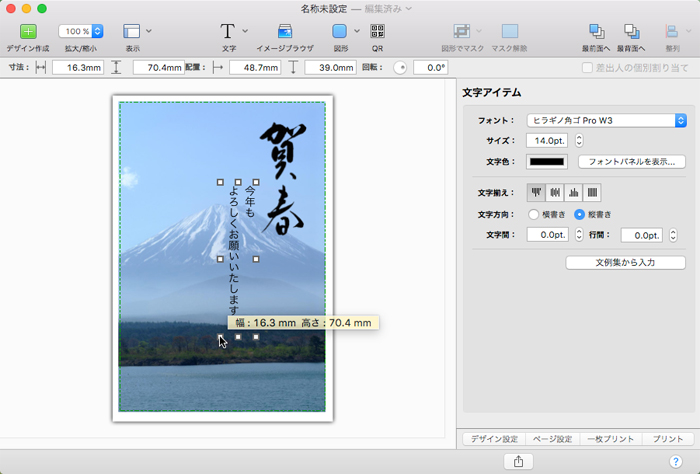Toggle 差出人の個別割り当て checkbox
The width and height of the screenshot is (700, 474).
pos(588,68)
